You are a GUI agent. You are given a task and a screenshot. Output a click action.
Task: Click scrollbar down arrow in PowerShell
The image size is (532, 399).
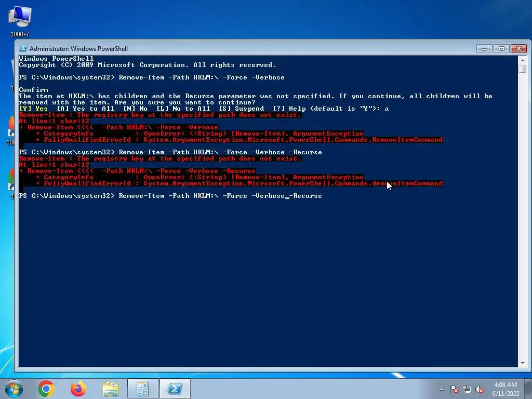point(523,363)
